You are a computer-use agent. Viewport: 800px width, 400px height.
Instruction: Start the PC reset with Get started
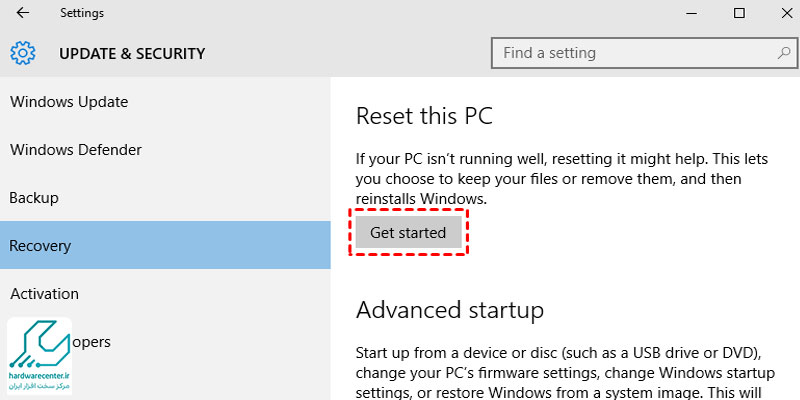coord(408,232)
